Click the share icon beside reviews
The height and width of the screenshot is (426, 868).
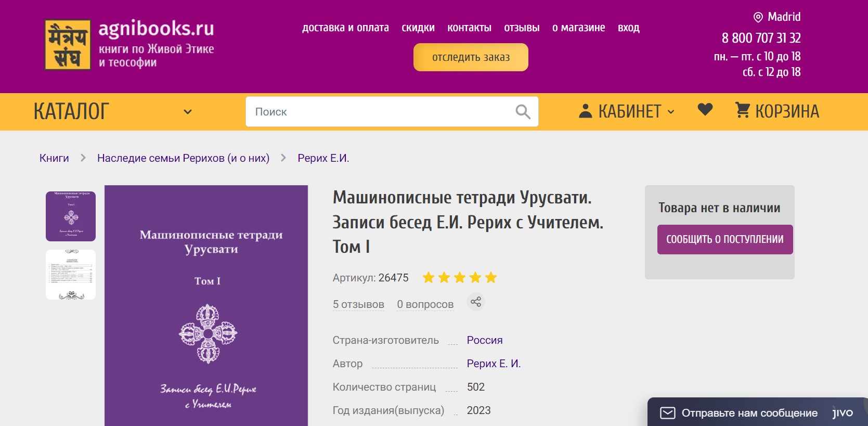[x=475, y=302]
